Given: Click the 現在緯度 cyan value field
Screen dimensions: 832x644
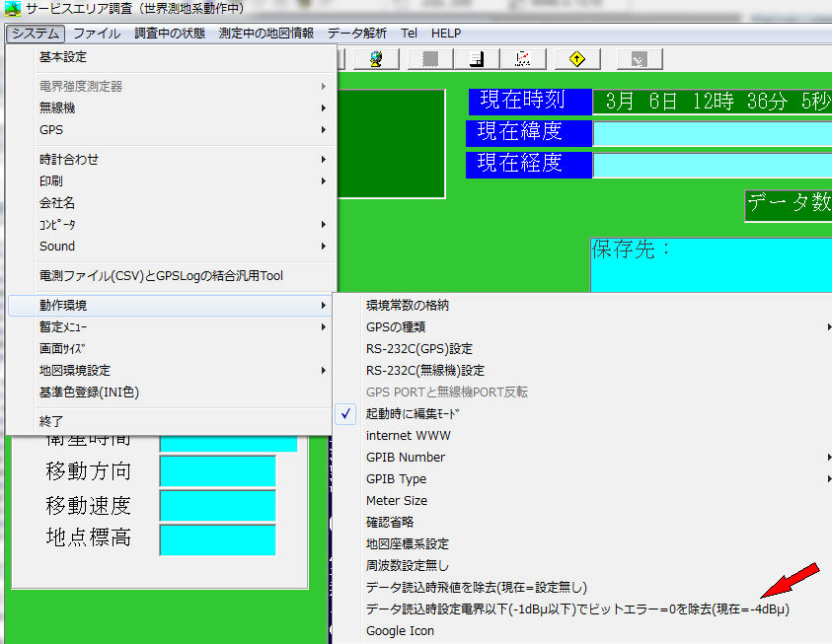Looking at the screenshot, I should 712,133.
